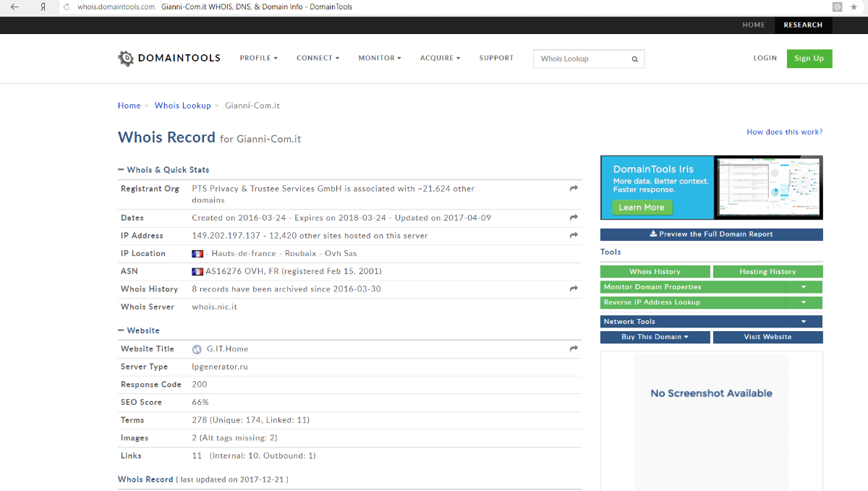
Task: Open the Buy This Domain dropdown
Action: 655,337
